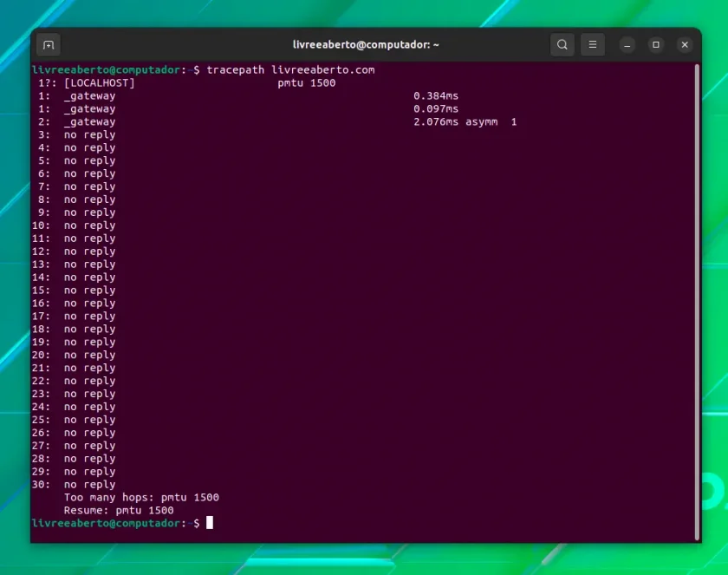
Task: Close the terminal window
Action: (685, 45)
